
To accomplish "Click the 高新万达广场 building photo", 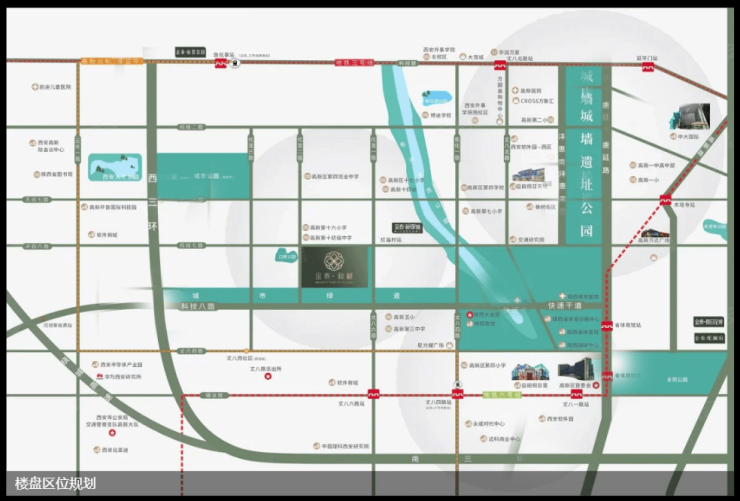I will (x=654, y=233).
